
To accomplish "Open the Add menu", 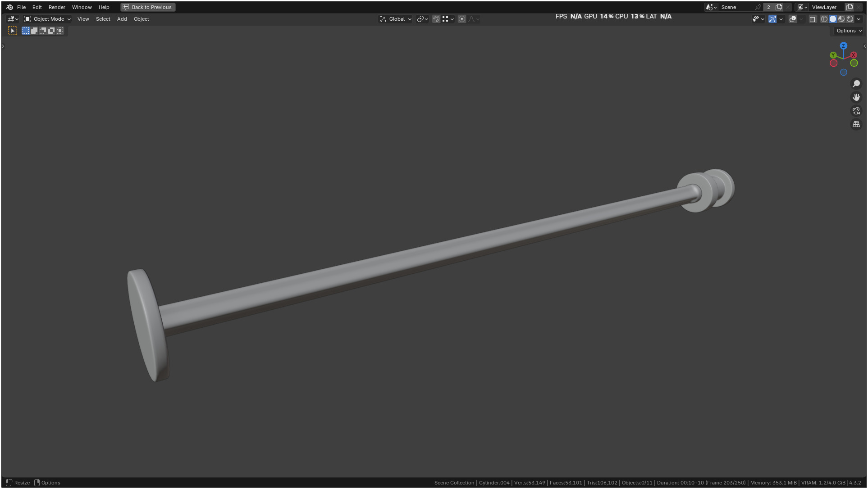I will tap(122, 19).
